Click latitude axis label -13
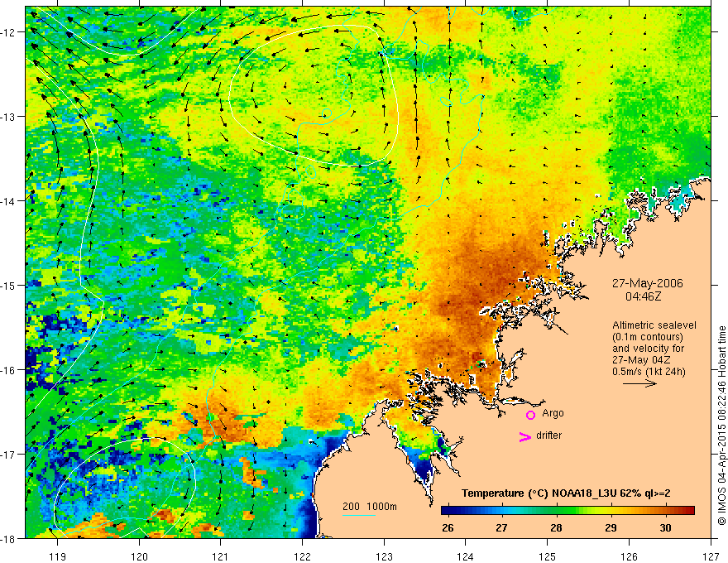728x563 pixels. pyautogui.click(x=9, y=116)
